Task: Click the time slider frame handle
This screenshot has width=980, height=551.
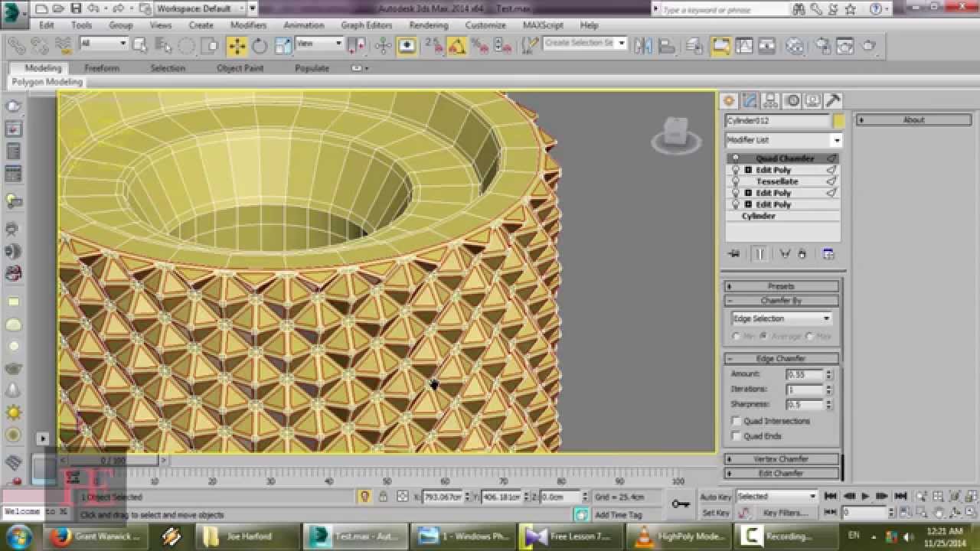Action: pos(113,461)
